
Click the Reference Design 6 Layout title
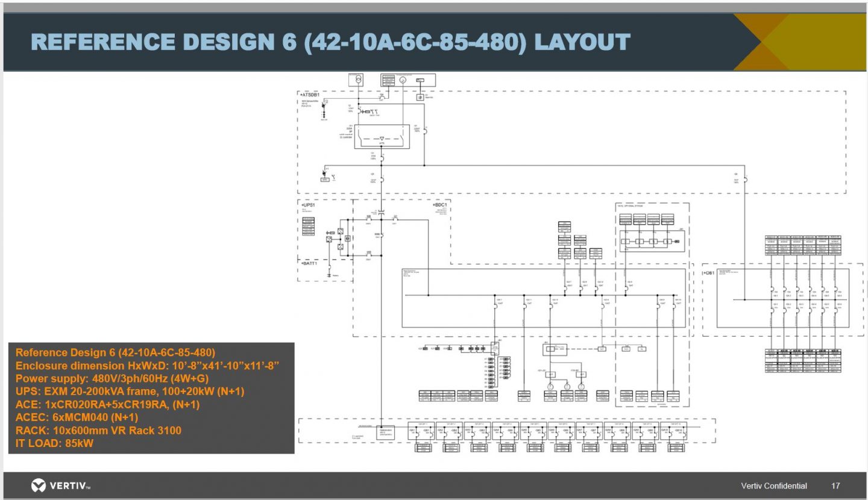pyautogui.click(x=330, y=42)
